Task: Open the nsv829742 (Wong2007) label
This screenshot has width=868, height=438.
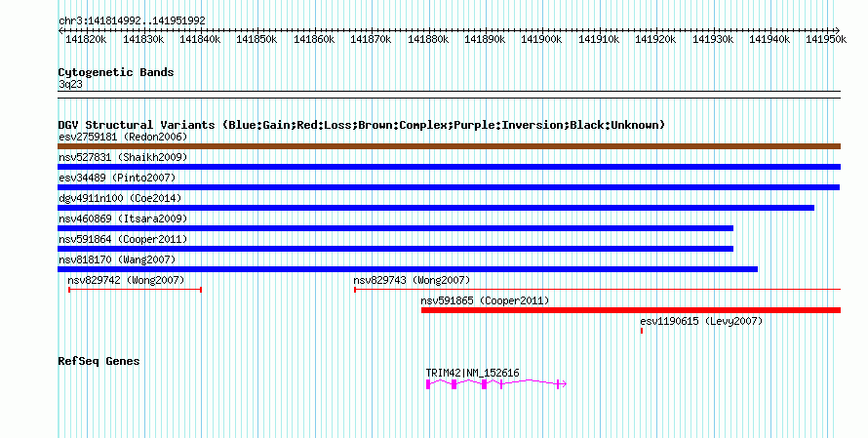Action: tap(126, 280)
